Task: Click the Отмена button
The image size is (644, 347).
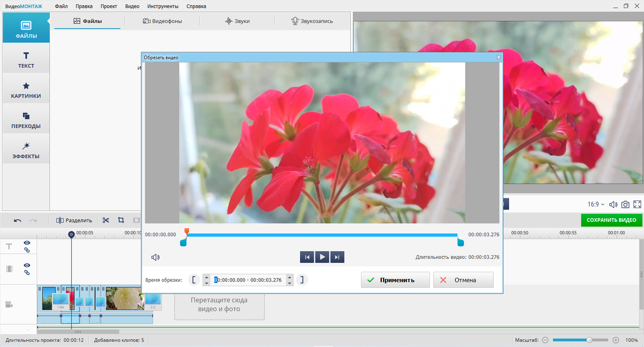Action: click(464, 280)
